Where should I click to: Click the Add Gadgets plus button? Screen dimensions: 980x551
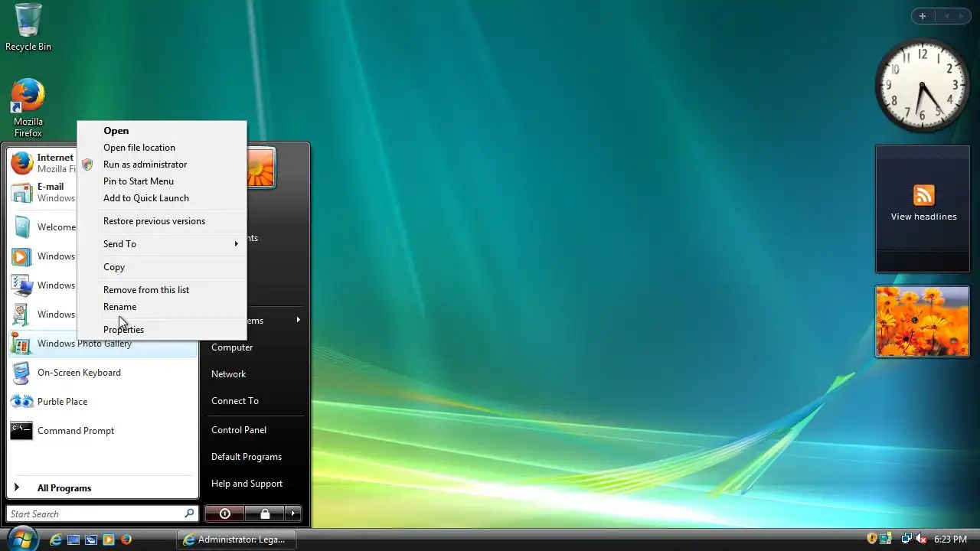click(923, 16)
